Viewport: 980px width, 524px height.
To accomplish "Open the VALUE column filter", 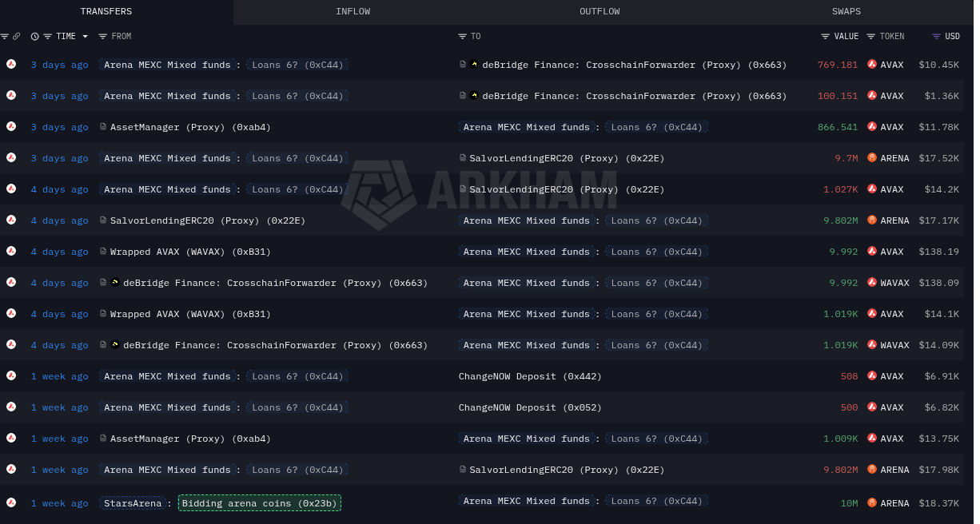I will click(x=826, y=37).
